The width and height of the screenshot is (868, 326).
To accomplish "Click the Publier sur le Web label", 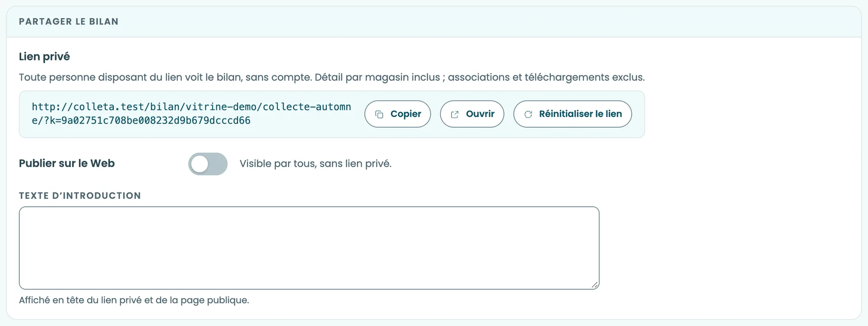I will [67, 163].
